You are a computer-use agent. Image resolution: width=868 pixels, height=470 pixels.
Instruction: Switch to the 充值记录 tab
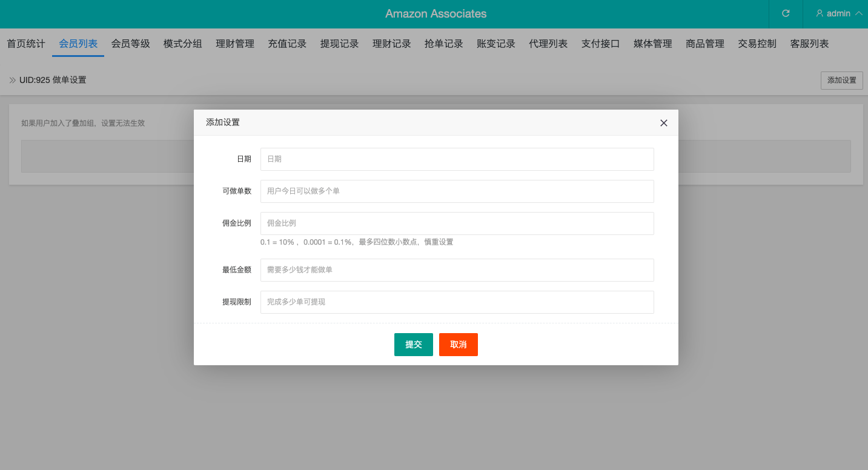[287, 43]
